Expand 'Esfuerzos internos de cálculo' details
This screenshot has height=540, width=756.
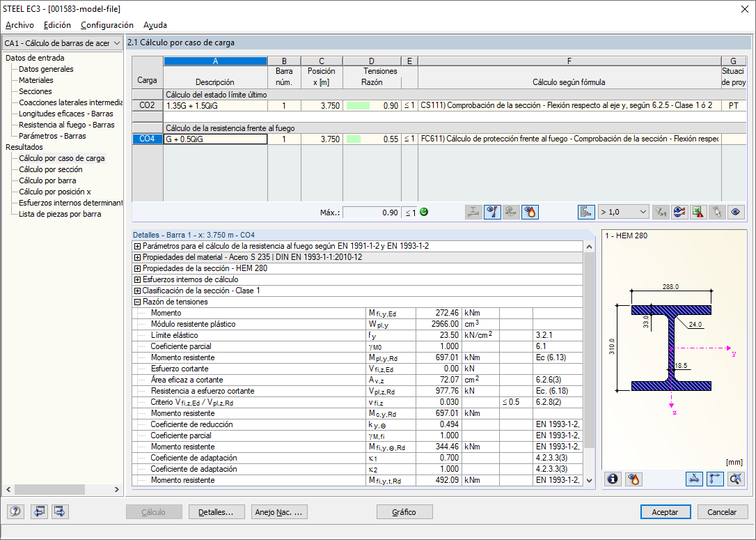(x=138, y=279)
